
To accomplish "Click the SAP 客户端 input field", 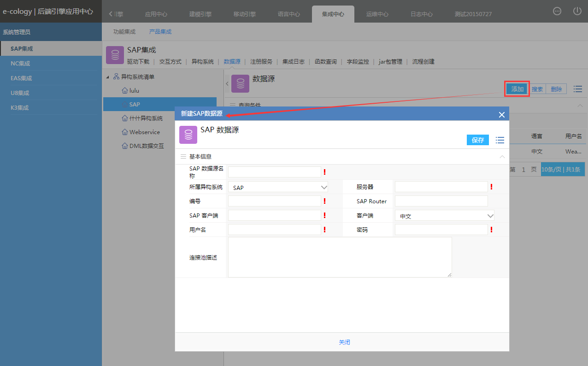I will point(275,215).
